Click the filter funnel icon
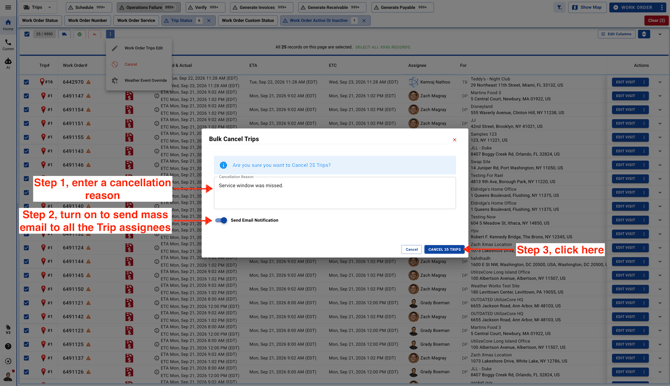 (x=559, y=7)
